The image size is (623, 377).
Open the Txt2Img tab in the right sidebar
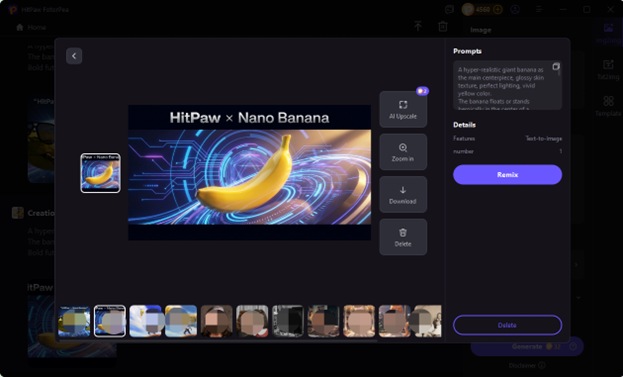coord(608,70)
